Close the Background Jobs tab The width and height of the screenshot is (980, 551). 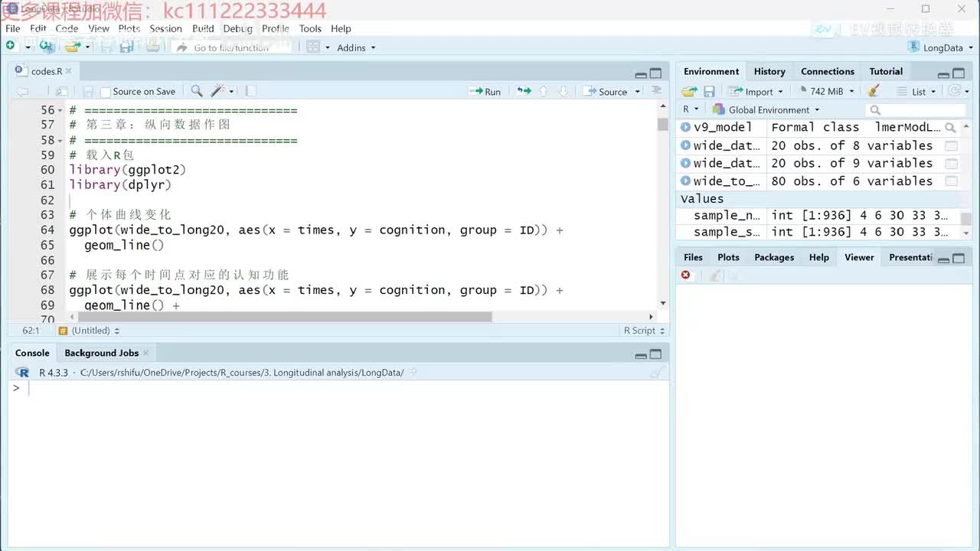click(x=146, y=353)
